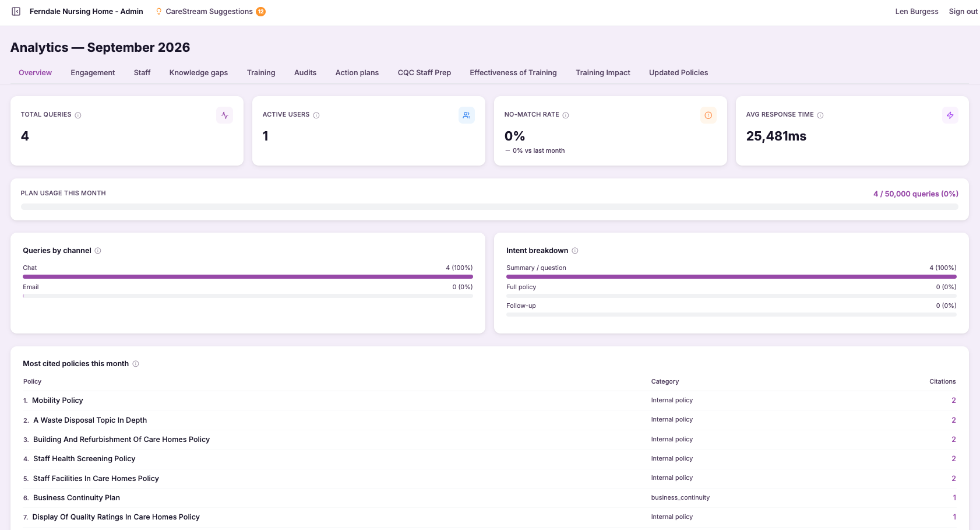Select Staff Facilities In Care Homes Policy
980x530 pixels.
[489, 479]
